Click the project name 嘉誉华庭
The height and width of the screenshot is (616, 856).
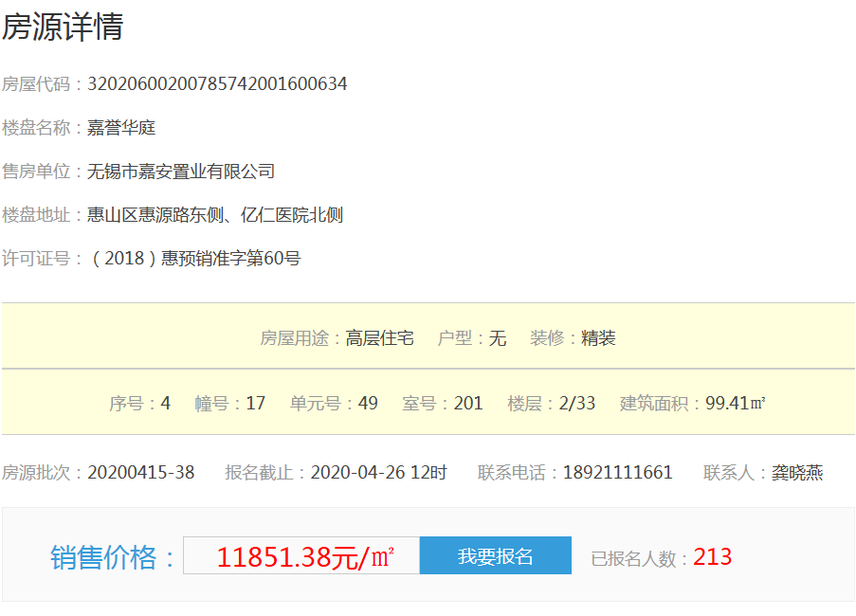121,128
